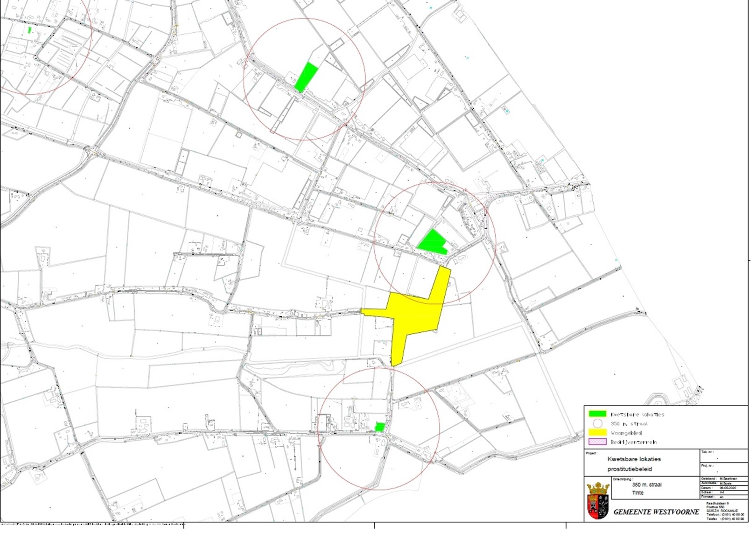The width and height of the screenshot is (756, 533).
Task: Click the 'Telefoon' number line
Action: click(725, 514)
